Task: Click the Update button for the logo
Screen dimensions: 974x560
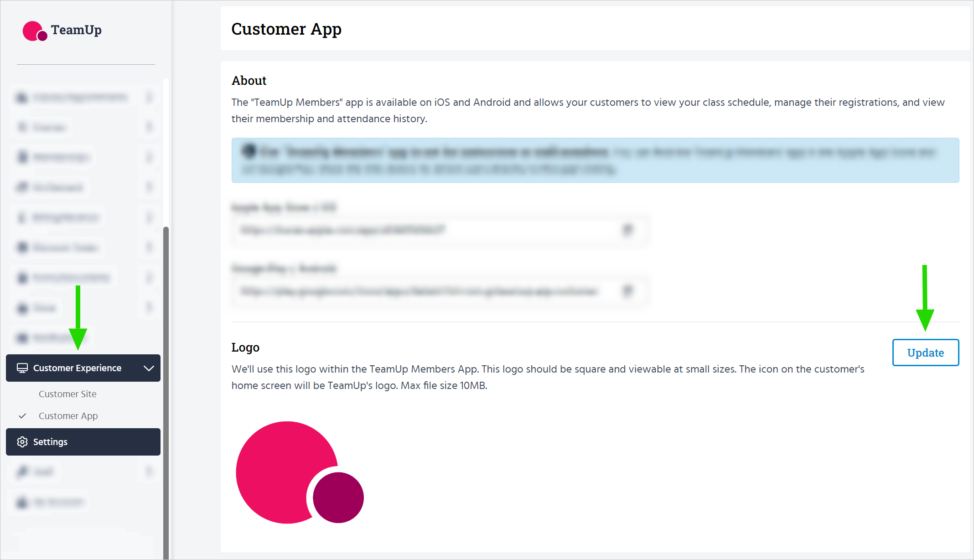Action: tap(925, 353)
